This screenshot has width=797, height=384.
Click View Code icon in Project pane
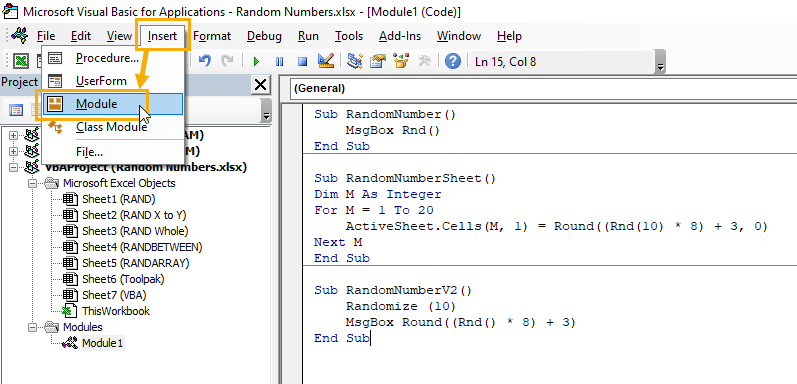[x=16, y=110]
